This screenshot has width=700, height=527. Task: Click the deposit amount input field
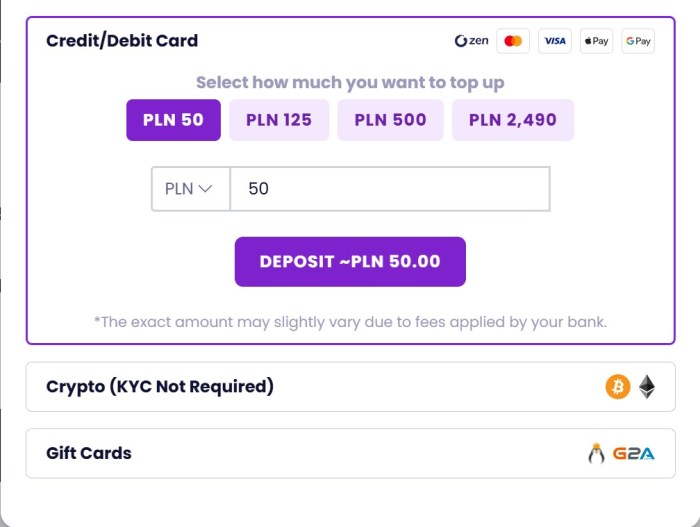[x=390, y=188]
